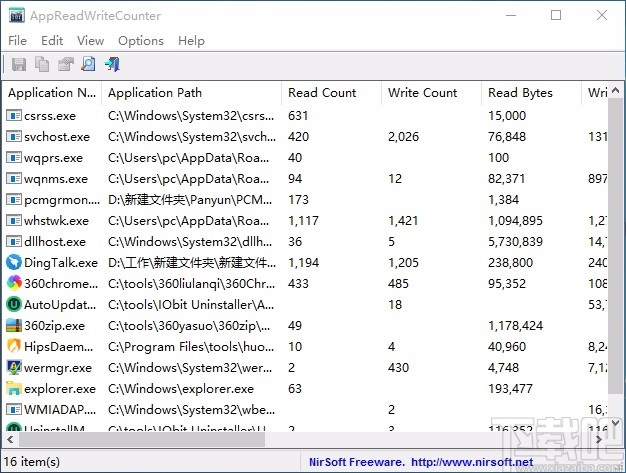
Task: Open the File menu
Action: click(18, 41)
